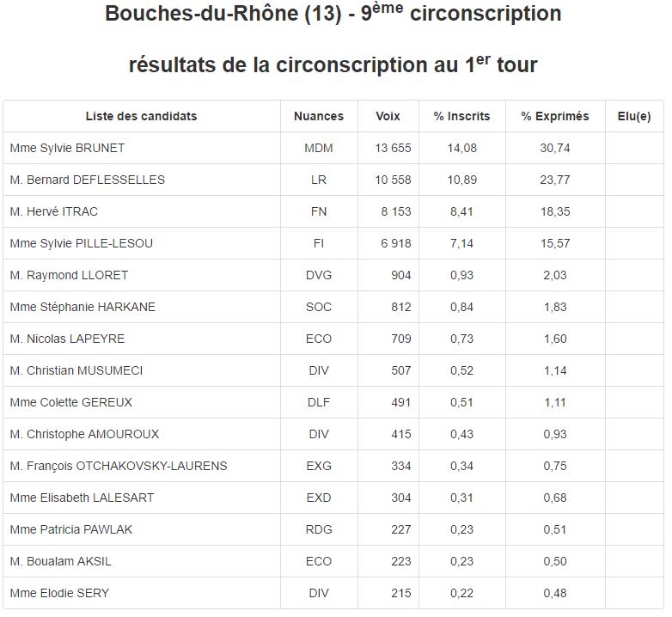Click the 'Nuances' column header
Image resolution: width=672 pixels, height=617 pixels.
point(318,116)
